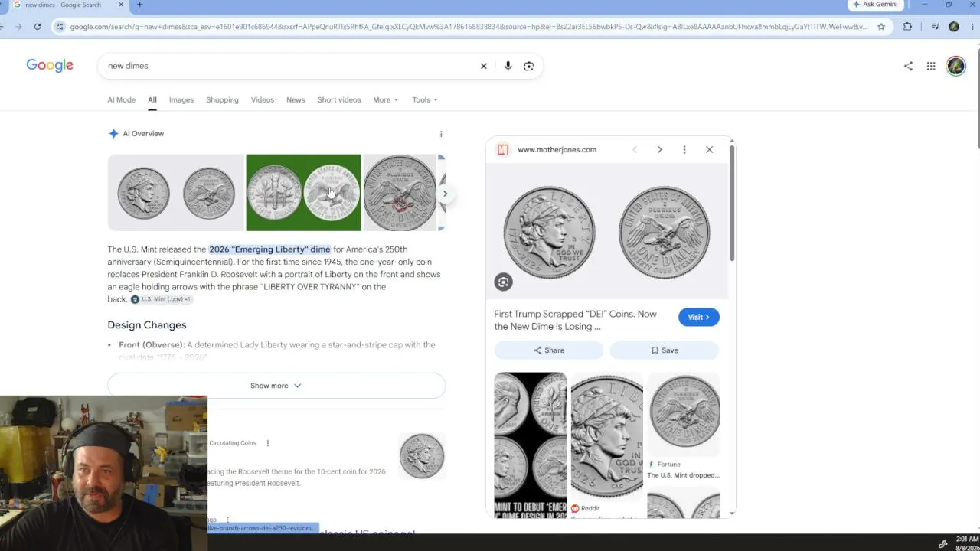View site information icon in address bar
980x551 pixels.
pyautogui.click(x=60, y=26)
